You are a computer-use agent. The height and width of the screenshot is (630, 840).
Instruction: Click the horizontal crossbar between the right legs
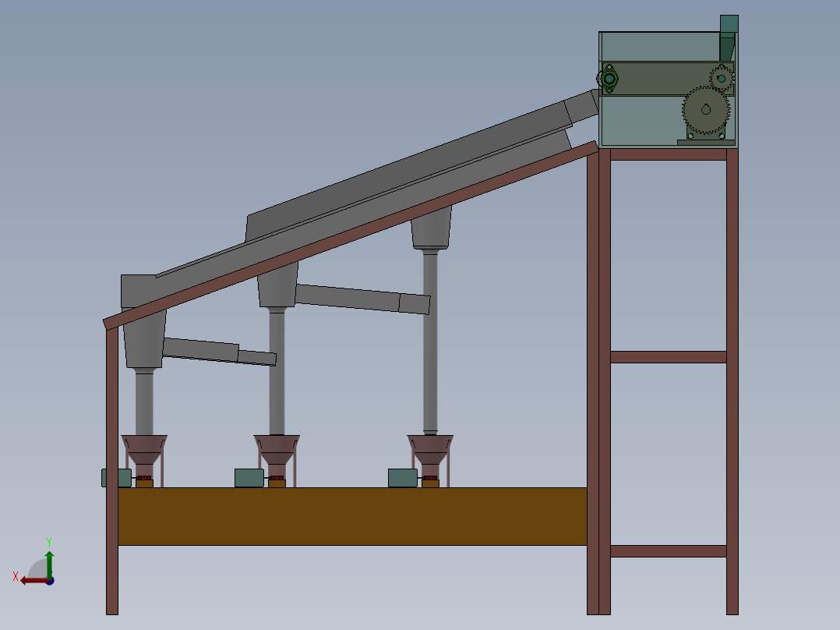click(670, 356)
